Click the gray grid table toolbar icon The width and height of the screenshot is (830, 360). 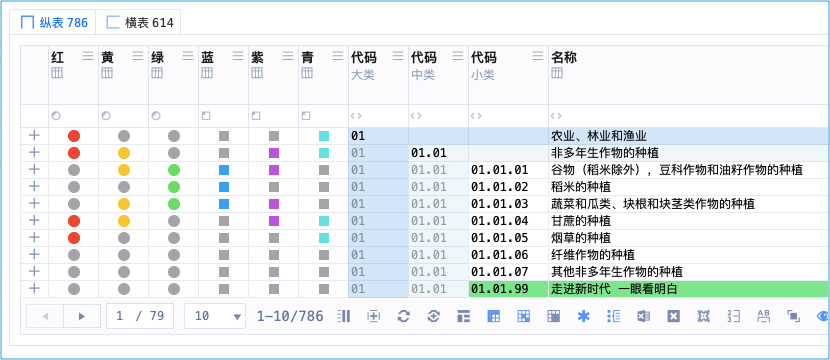point(554,316)
